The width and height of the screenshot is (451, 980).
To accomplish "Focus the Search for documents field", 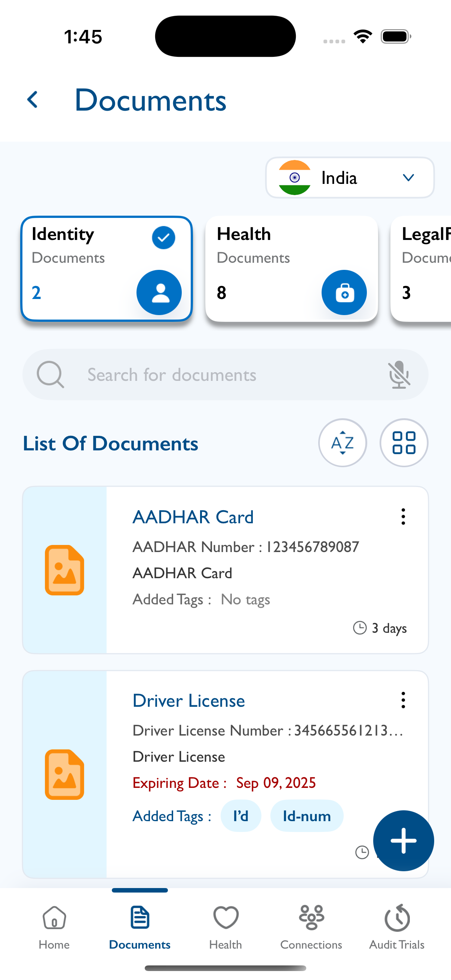I will coord(225,375).
